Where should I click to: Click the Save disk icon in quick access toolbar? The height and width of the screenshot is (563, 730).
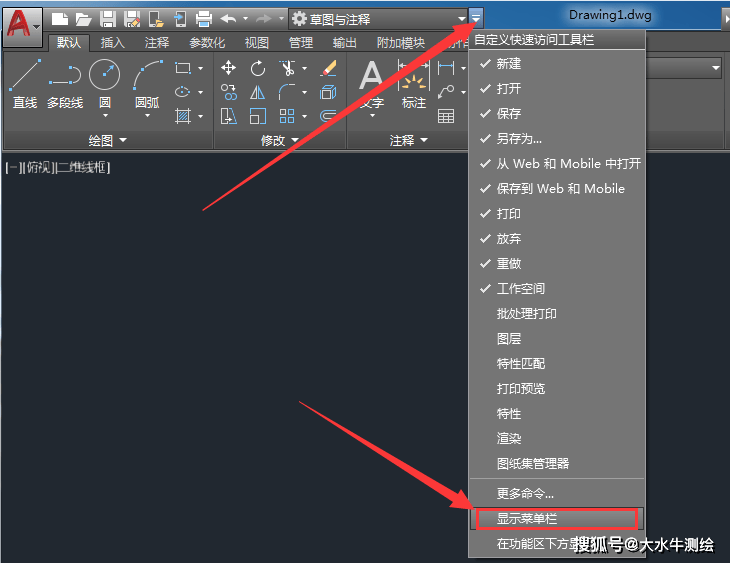coord(108,20)
